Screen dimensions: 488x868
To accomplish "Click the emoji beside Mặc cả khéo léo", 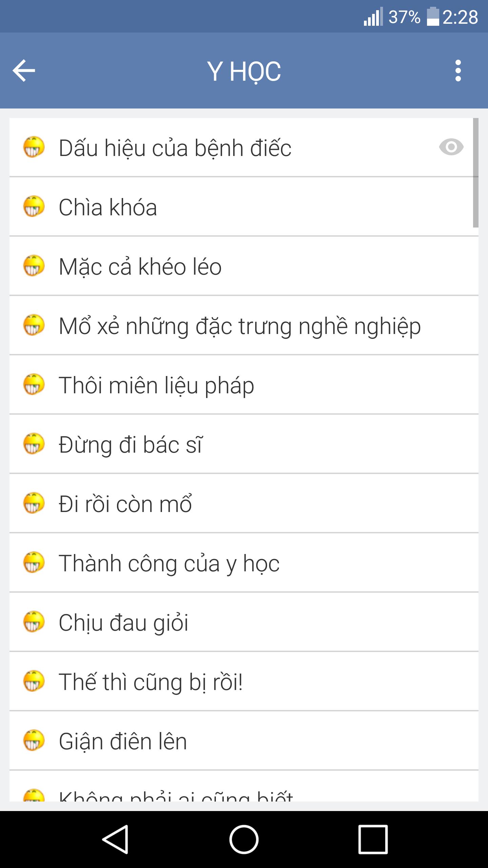I will [x=34, y=265].
